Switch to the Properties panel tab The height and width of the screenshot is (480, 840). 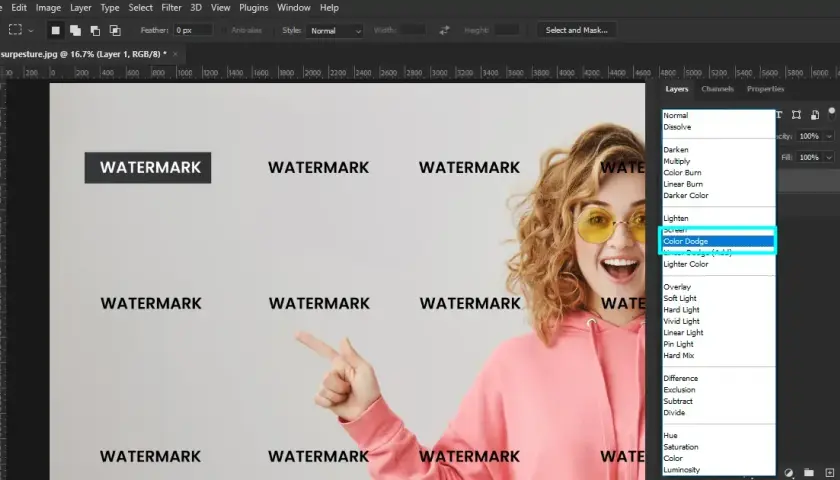point(766,89)
